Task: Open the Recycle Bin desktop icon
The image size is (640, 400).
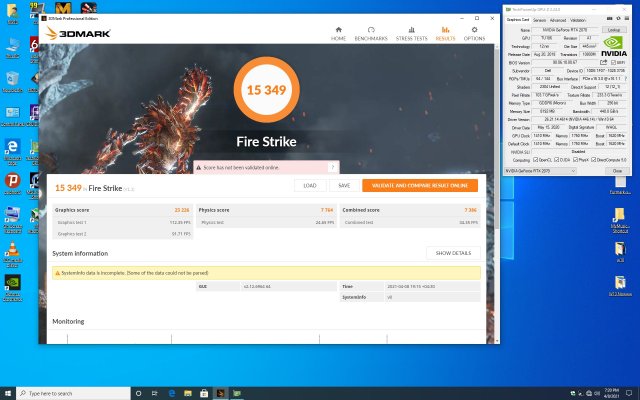Action: tap(13, 80)
